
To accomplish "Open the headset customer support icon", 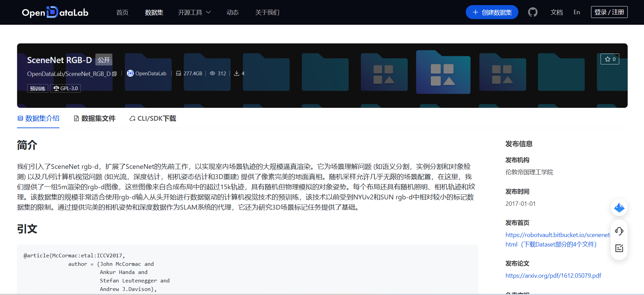I will pos(619,231).
